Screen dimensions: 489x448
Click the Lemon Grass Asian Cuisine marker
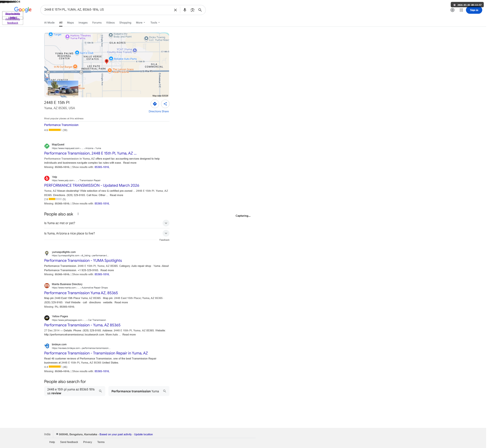point(110,71)
